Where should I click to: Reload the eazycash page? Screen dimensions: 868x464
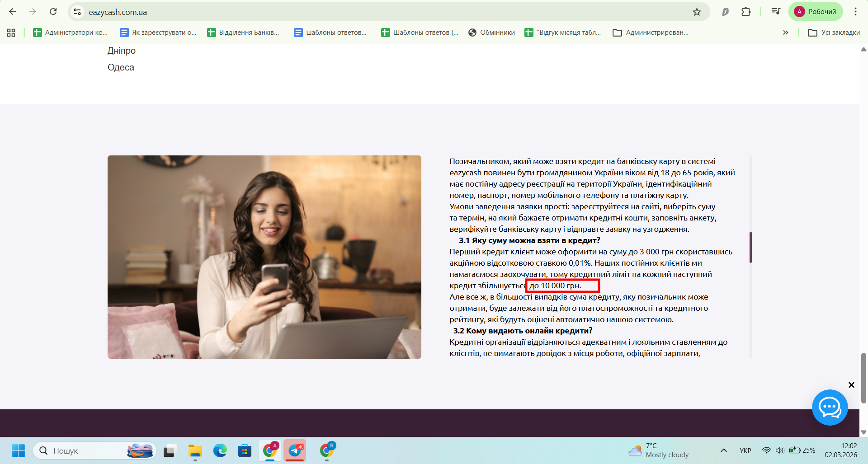click(x=53, y=12)
